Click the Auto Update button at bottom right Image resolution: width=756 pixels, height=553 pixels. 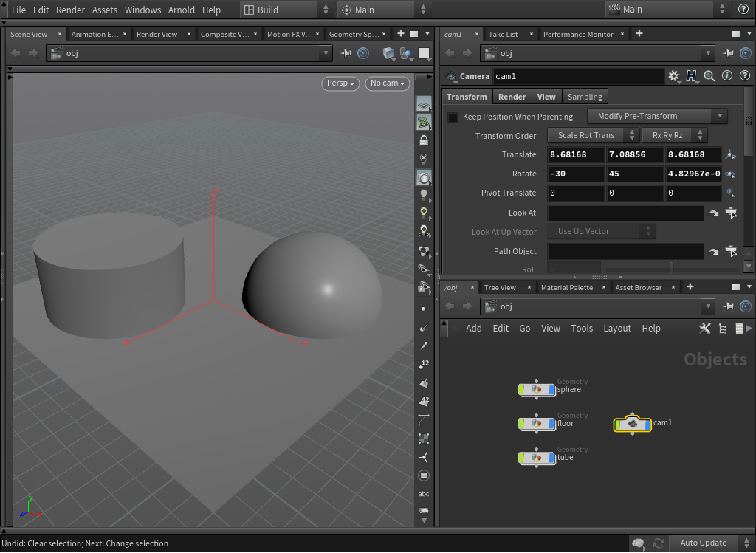pyautogui.click(x=703, y=543)
